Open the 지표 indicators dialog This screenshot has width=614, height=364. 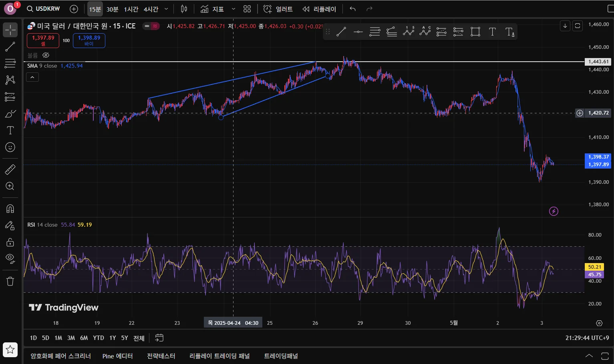pyautogui.click(x=212, y=9)
